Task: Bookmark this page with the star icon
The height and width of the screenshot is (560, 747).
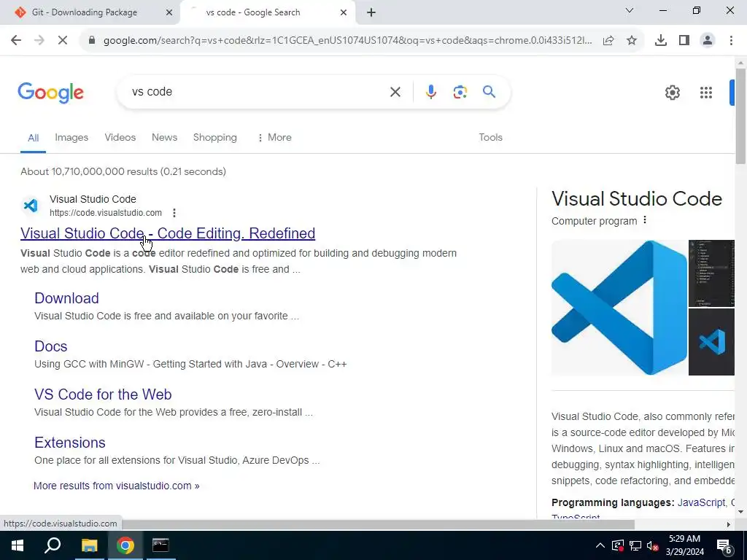Action: (x=632, y=41)
